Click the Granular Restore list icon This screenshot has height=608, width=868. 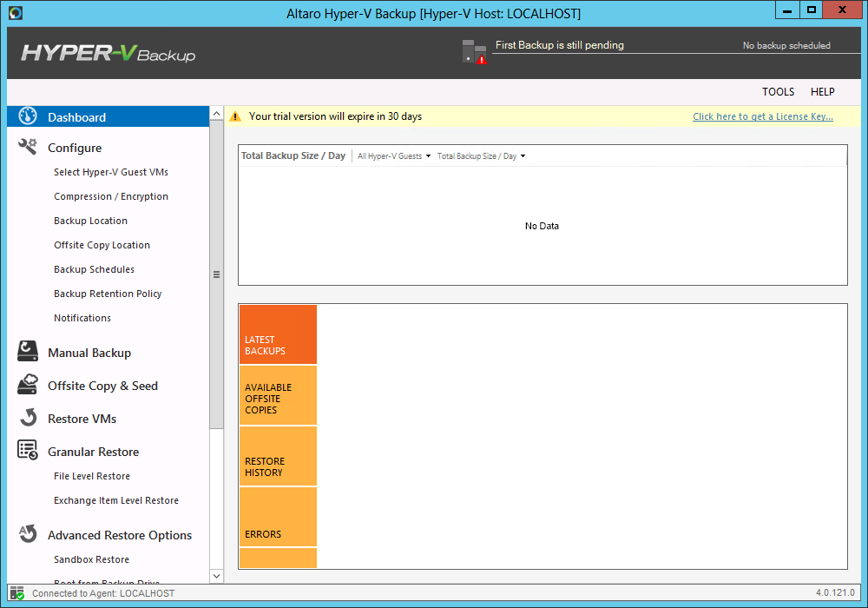pos(28,450)
